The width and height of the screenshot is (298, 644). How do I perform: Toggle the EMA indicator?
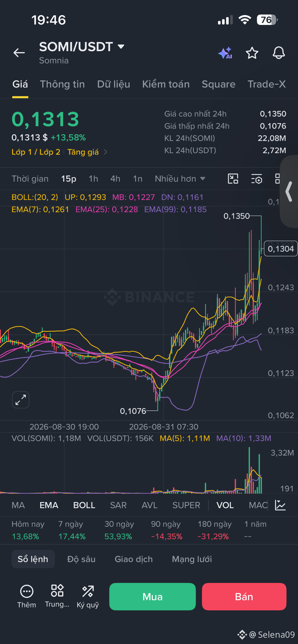click(49, 505)
